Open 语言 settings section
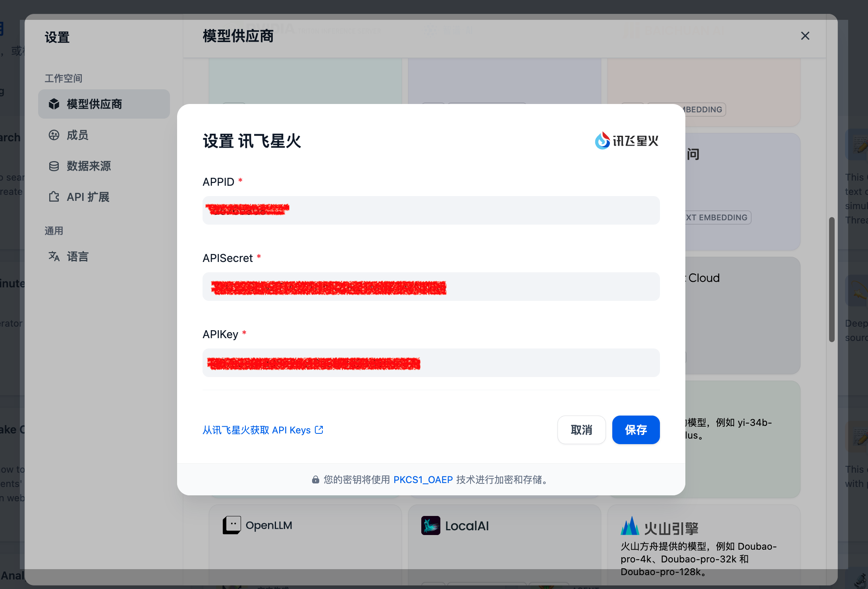Image resolution: width=868 pixels, height=589 pixels. point(104,256)
